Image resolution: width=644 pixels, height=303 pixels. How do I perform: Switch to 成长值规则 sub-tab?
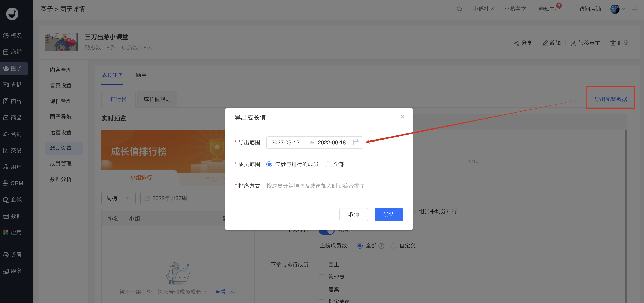point(157,99)
